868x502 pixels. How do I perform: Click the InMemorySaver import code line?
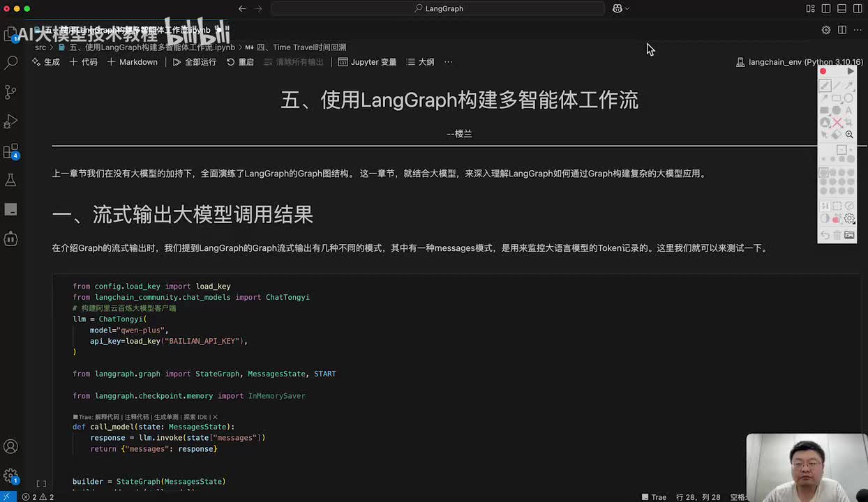(x=189, y=395)
